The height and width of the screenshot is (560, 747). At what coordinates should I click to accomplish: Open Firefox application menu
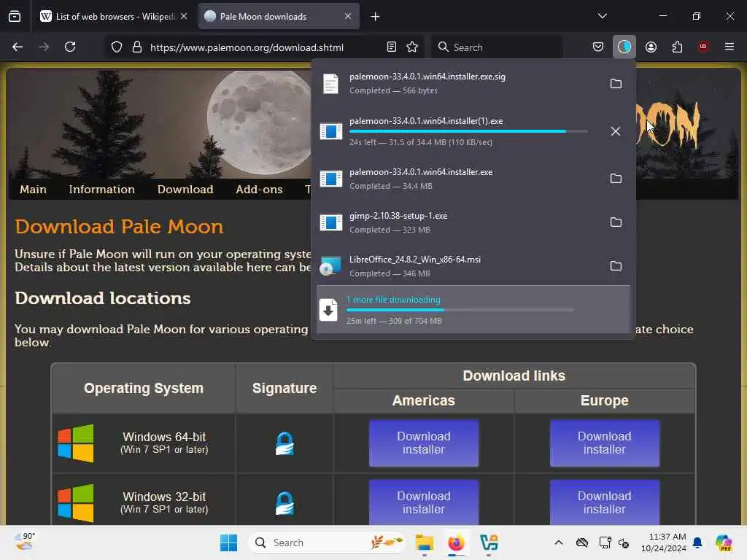click(729, 47)
